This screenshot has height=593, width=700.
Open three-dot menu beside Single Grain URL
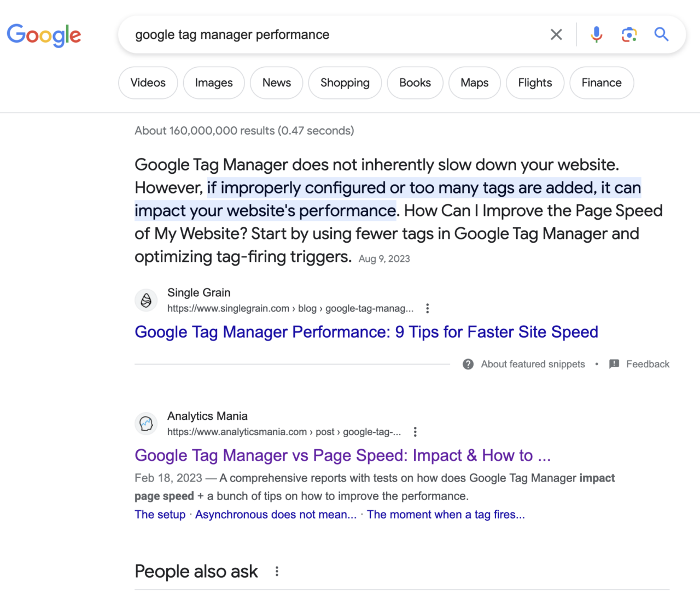pos(428,308)
